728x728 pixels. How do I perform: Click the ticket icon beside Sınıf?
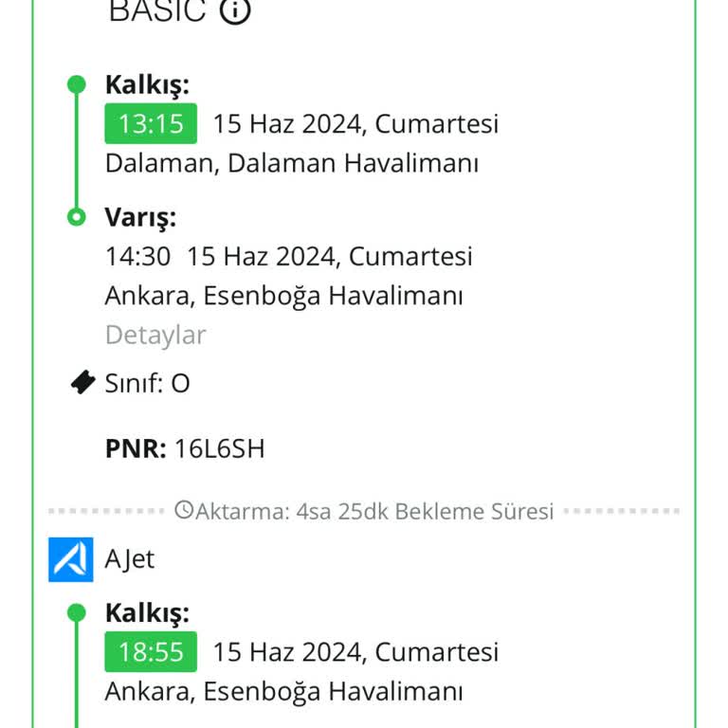(x=83, y=382)
